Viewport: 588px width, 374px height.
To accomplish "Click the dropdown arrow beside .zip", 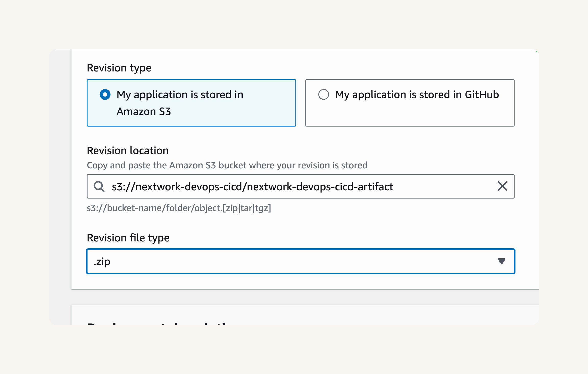I will (501, 261).
